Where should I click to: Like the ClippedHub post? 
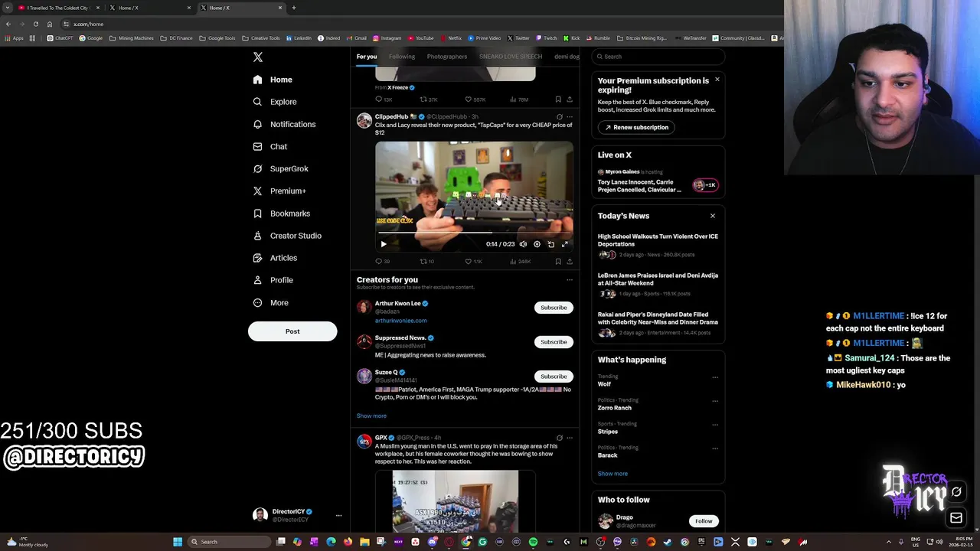[x=473, y=261]
